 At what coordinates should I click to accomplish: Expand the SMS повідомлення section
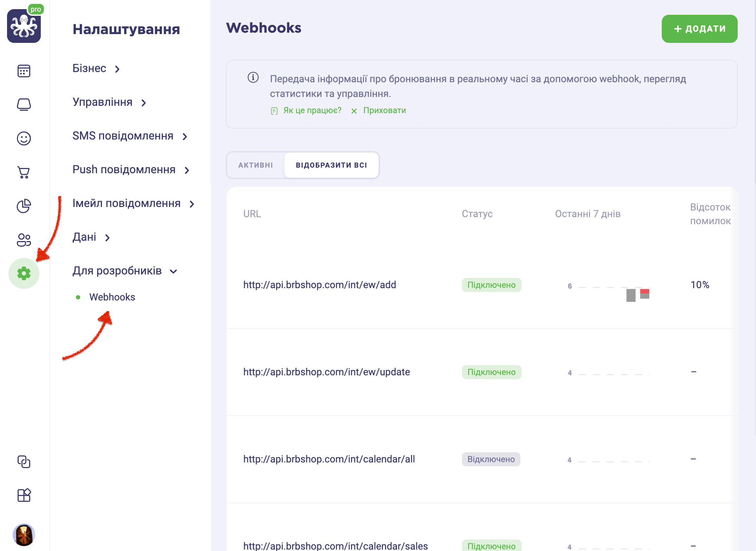point(130,136)
